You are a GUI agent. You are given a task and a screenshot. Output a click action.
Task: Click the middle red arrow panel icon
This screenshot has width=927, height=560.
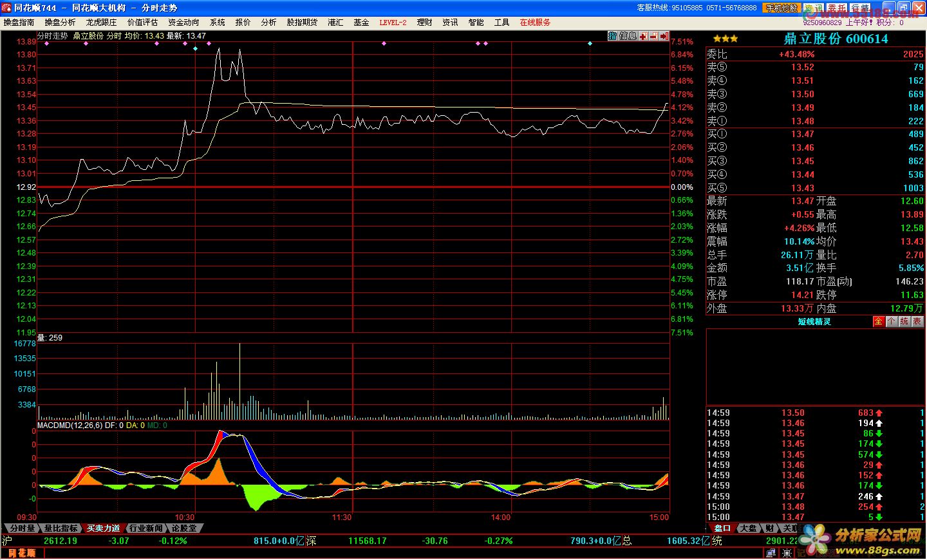click(654, 36)
